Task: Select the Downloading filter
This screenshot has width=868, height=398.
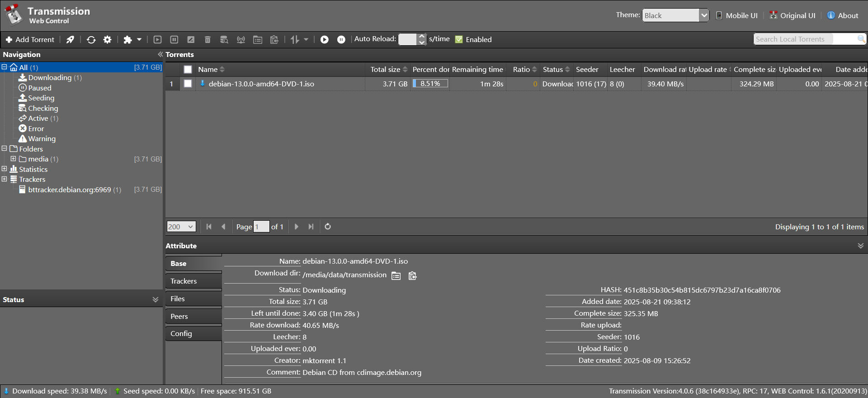Action: pyautogui.click(x=50, y=78)
